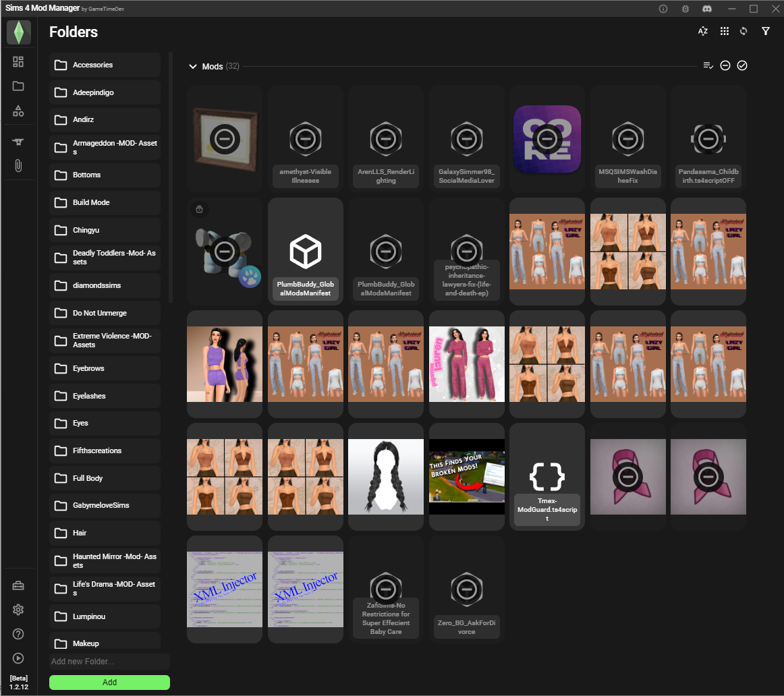The width and height of the screenshot is (784, 696).
Task: Select MSQSIMSWashDishesFix mod card
Action: 628,139
